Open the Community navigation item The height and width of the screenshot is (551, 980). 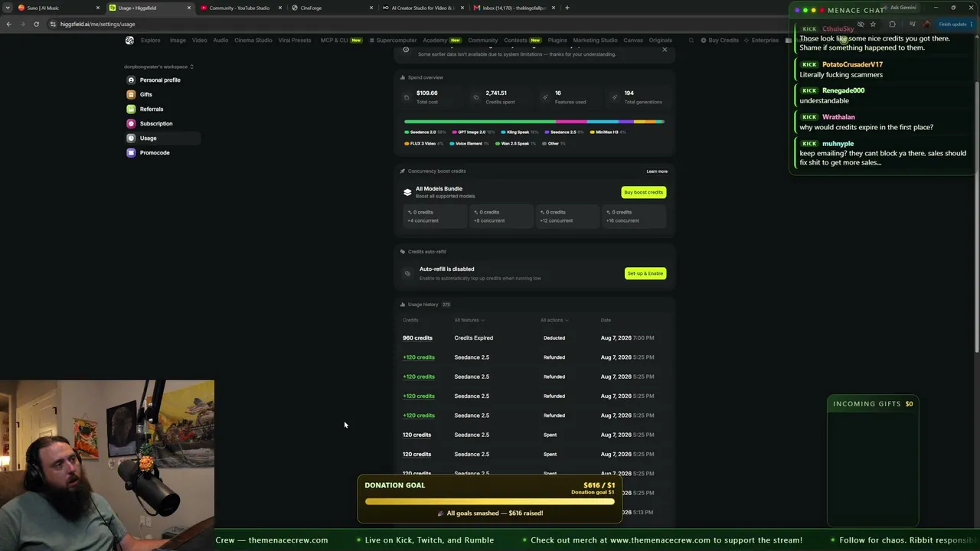[482, 40]
